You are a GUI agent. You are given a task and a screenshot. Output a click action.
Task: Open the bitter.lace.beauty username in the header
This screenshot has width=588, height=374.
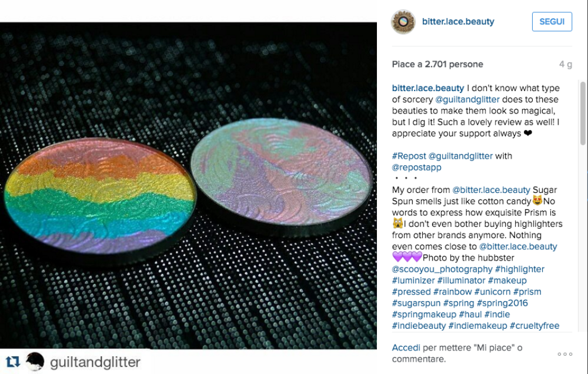(x=458, y=22)
